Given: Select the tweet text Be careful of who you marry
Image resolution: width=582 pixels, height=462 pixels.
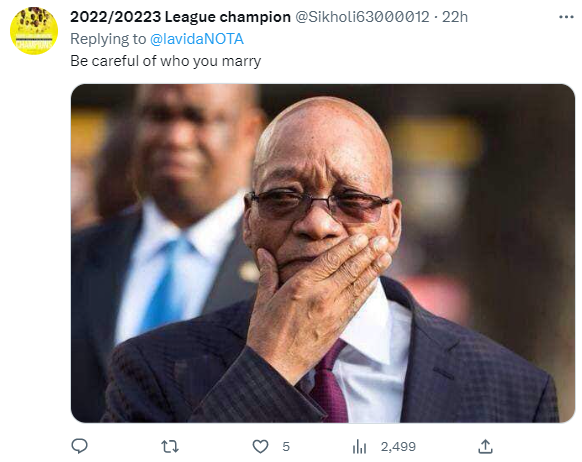Looking at the screenshot, I should coord(166,61).
